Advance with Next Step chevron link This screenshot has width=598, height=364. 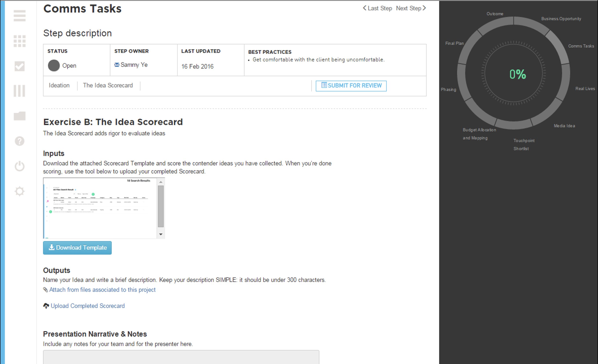(411, 8)
